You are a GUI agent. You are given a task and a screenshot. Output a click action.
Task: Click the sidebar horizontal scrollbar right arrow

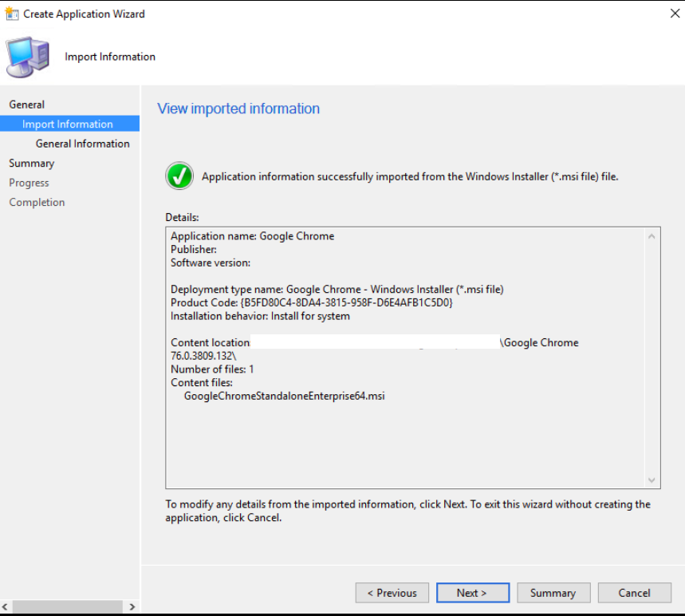click(x=132, y=606)
